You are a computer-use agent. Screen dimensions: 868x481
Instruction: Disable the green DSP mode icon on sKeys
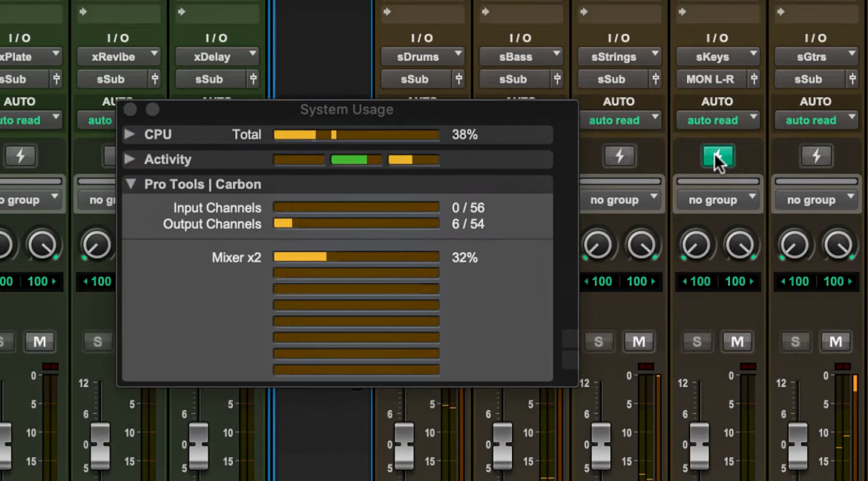(x=718, y=156)
